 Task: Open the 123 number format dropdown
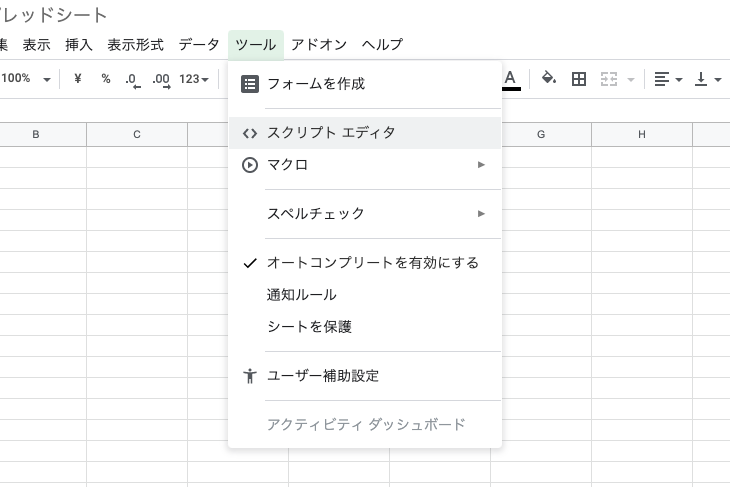click(194, 79)
